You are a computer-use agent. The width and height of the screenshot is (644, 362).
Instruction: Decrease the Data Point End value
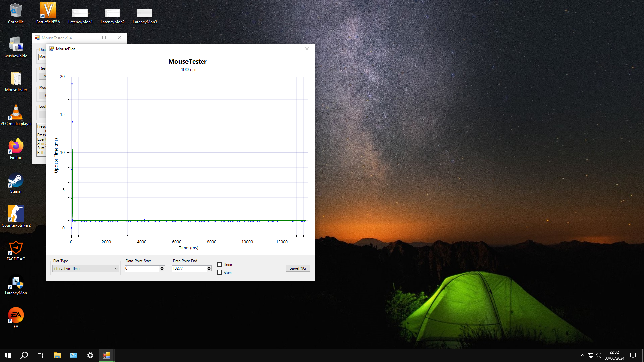point(209,270)
